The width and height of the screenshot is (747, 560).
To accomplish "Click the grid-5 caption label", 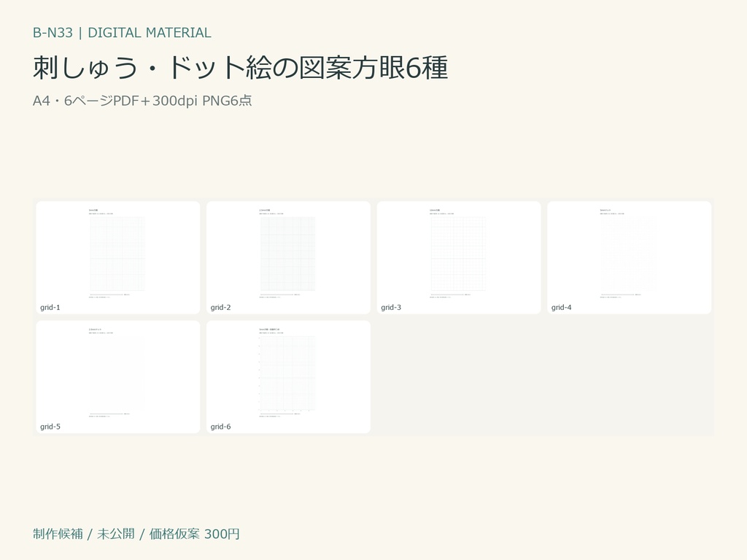I will (x=50, y=427).
